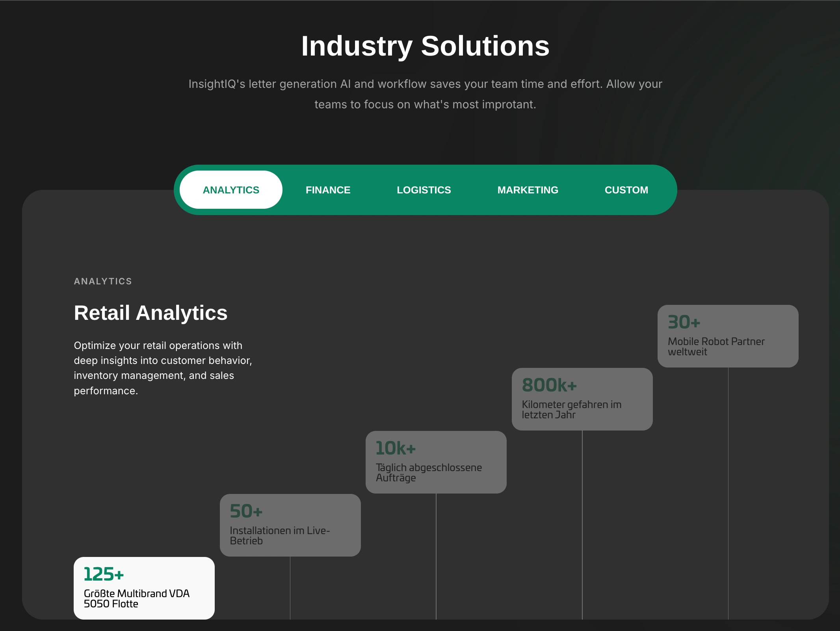
Task: Select the 50+ Installationen im Live-Betrieb card
Action: pyautogui.click(x=290, y=525)
